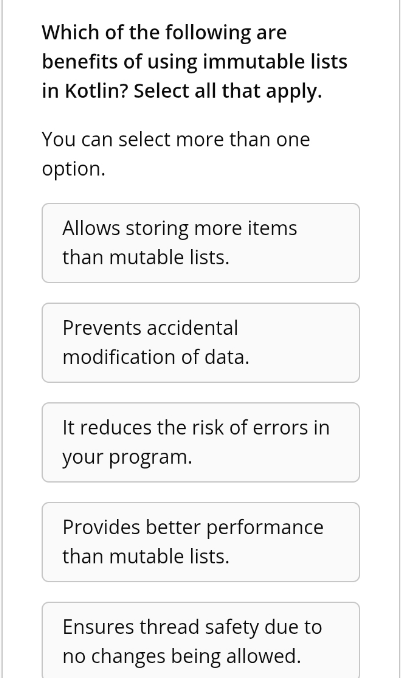Check the answer starting with 'Prevents'
401x678 pixels.
click(201, 343)
